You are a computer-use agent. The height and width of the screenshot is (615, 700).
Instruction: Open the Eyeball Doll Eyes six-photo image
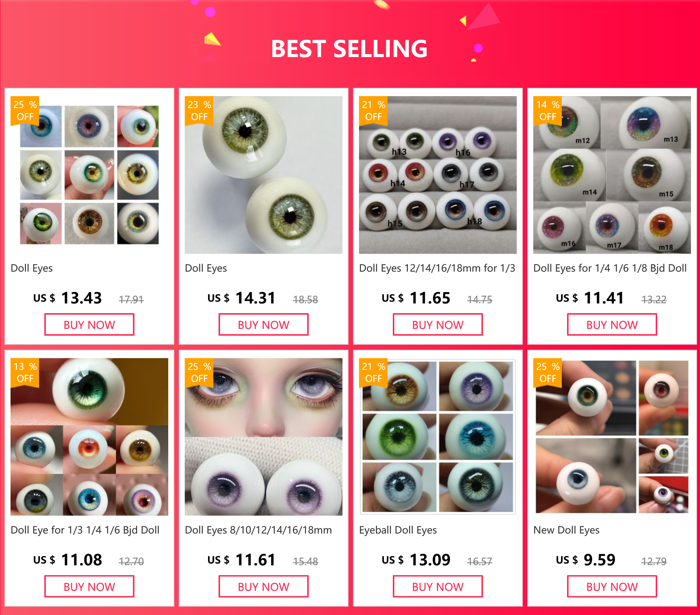point(438,437)
